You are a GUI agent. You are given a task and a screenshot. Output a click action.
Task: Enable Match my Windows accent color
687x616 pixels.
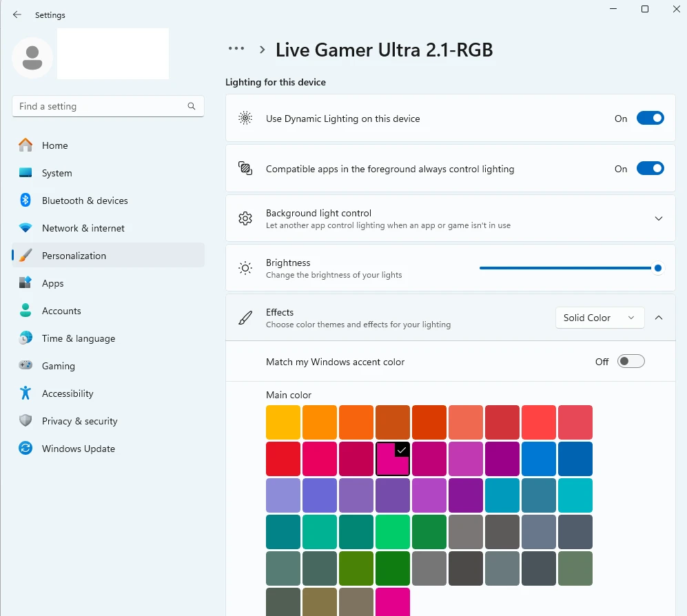pos(630,362)
